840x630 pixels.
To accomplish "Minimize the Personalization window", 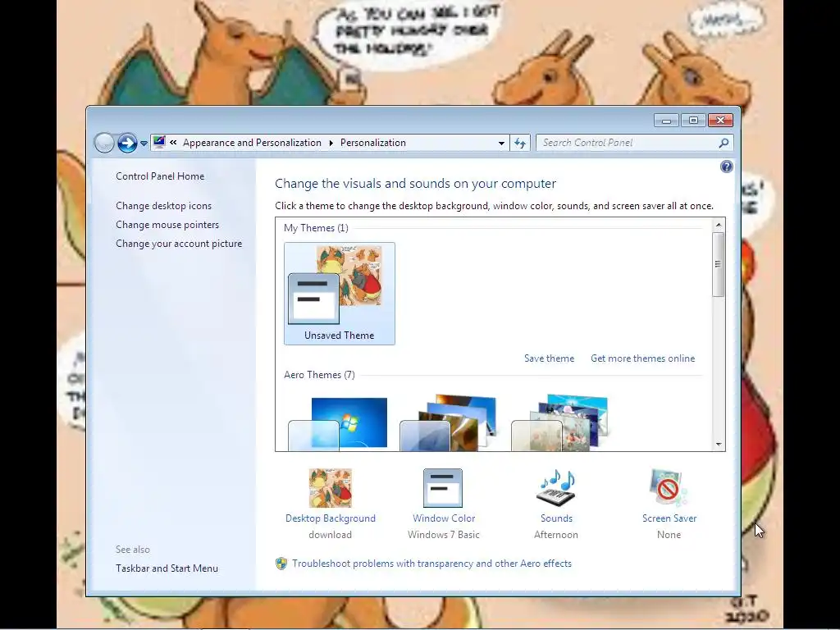I will 666,121.
